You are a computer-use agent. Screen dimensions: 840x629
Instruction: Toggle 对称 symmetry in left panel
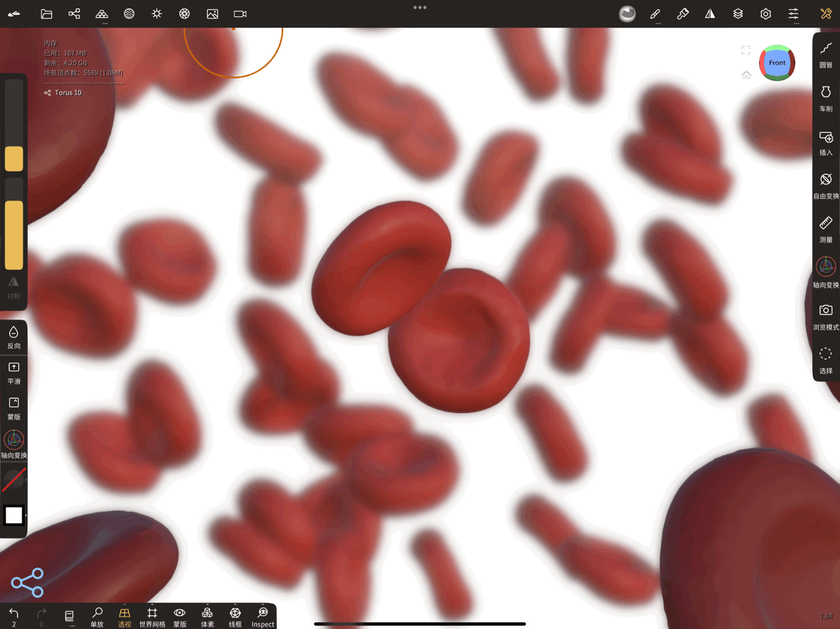click(14, 288)
